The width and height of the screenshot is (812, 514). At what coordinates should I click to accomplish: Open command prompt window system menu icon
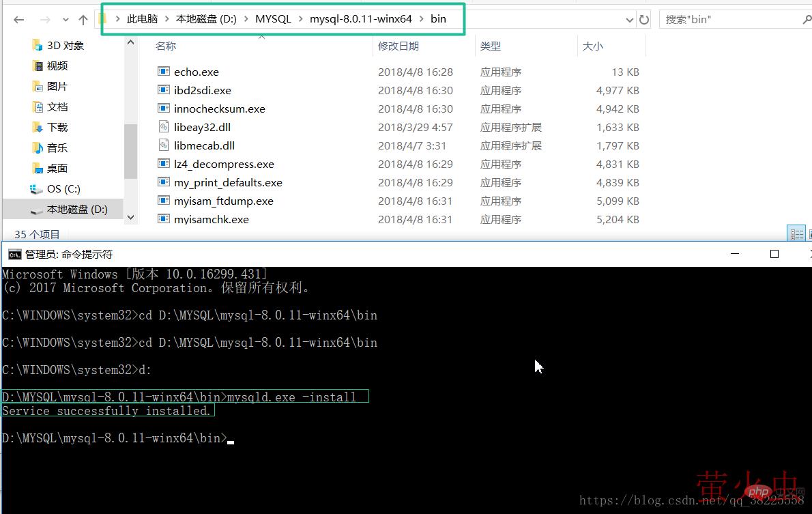(x=14, y=255)
